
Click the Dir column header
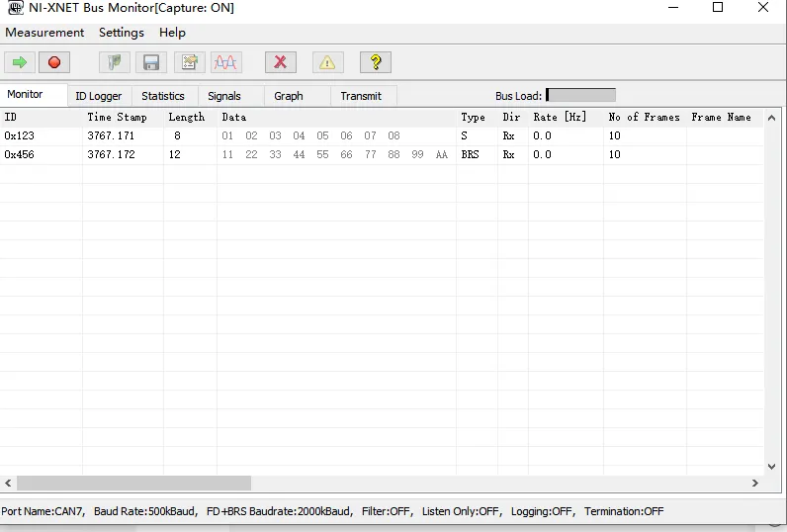513,118
